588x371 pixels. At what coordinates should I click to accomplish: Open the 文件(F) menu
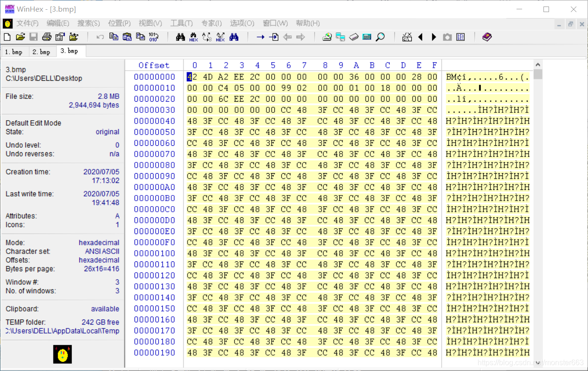tap(28, 23)
